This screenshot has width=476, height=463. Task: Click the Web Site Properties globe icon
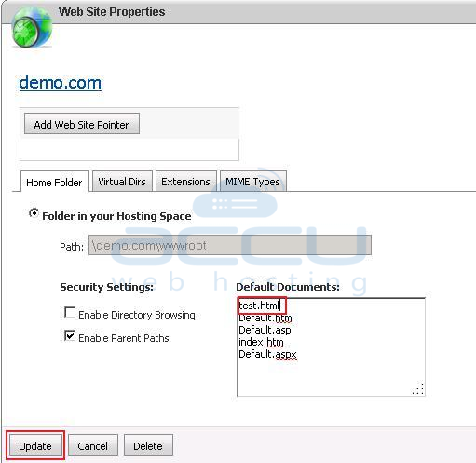[x=32, y=27]
